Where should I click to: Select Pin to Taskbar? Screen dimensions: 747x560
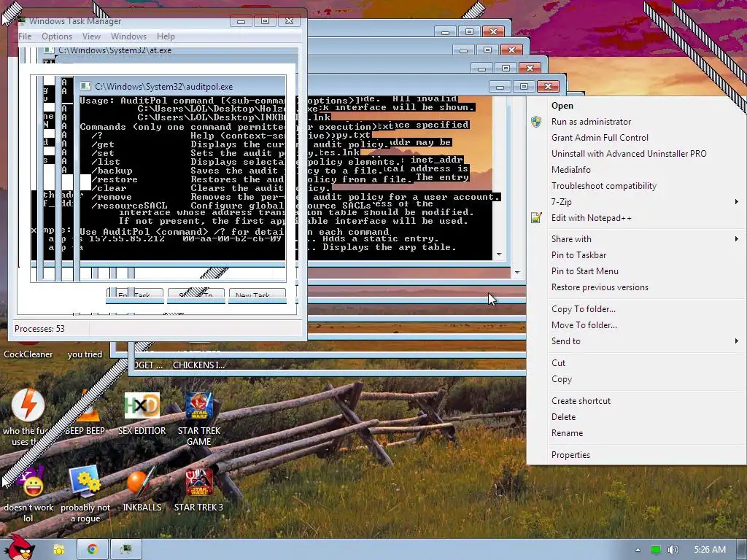tap(636, 254)
